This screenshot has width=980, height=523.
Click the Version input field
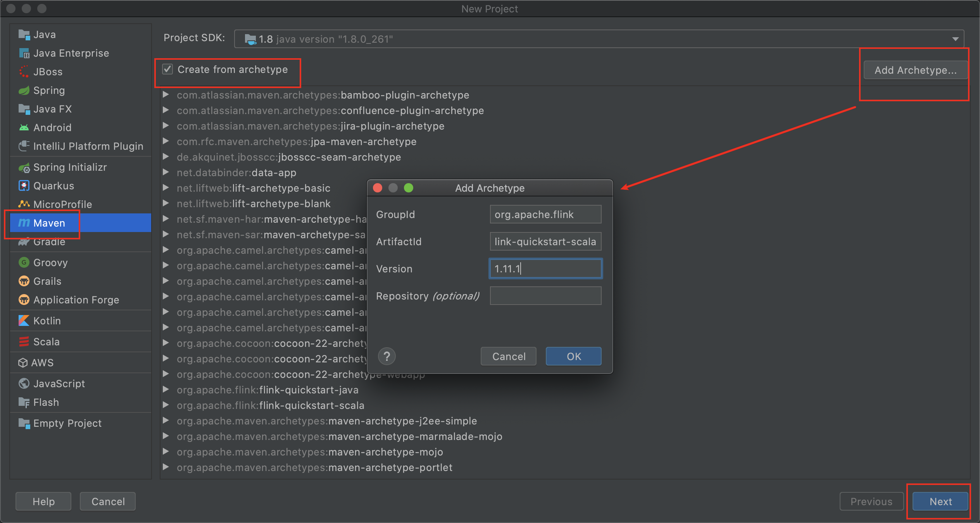tap(545, 268)
